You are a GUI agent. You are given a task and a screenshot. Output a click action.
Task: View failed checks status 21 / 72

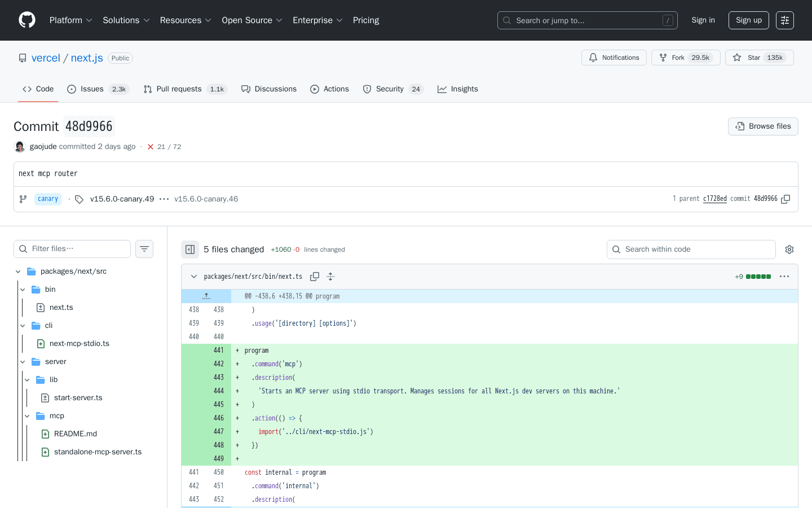pyautogui.click(x=164, y=147)
